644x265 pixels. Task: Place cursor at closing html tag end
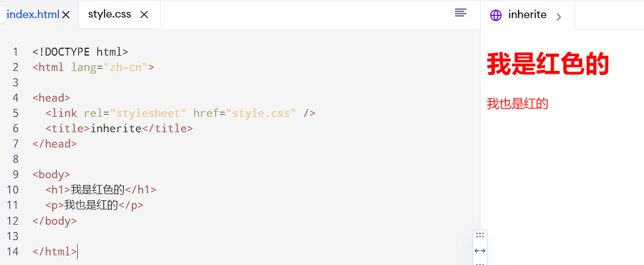[x=77, y=251]
